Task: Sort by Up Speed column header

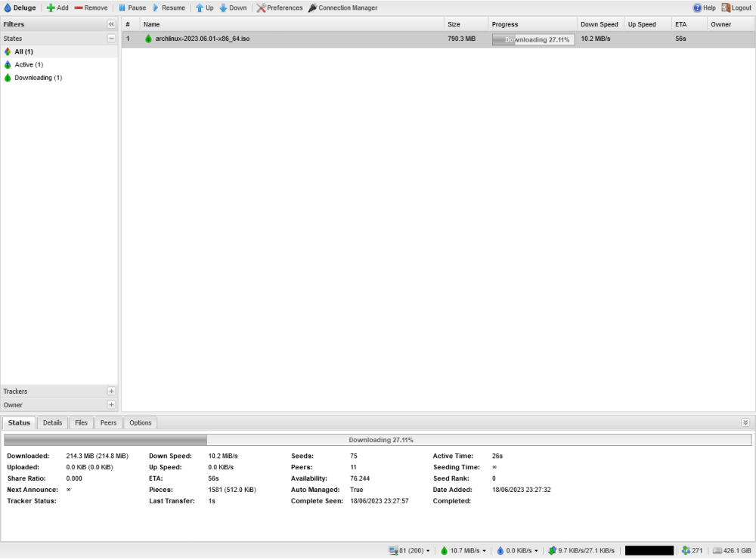Action: pos(648,24)
